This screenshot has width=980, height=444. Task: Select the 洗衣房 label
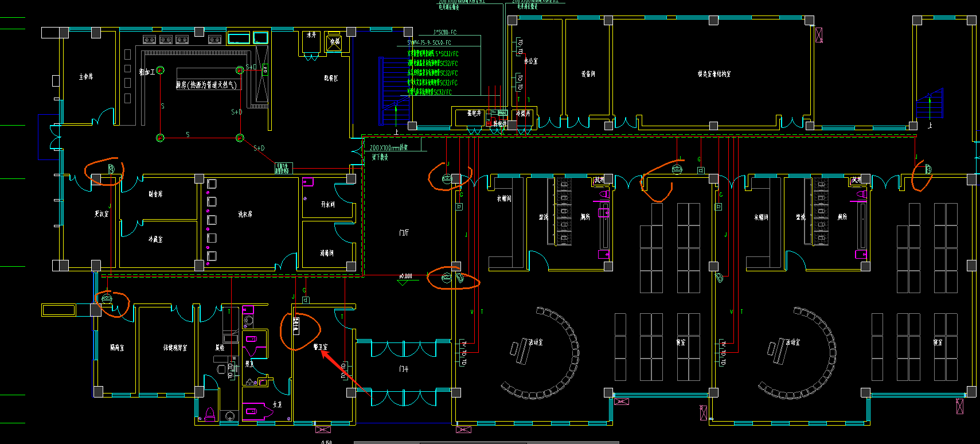pyautogui.click(x=245, y=214)
